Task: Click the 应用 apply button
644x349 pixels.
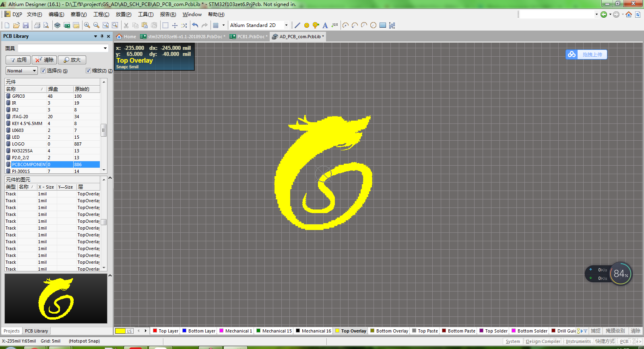Action: pyautogui.click(x=18, y=60)
